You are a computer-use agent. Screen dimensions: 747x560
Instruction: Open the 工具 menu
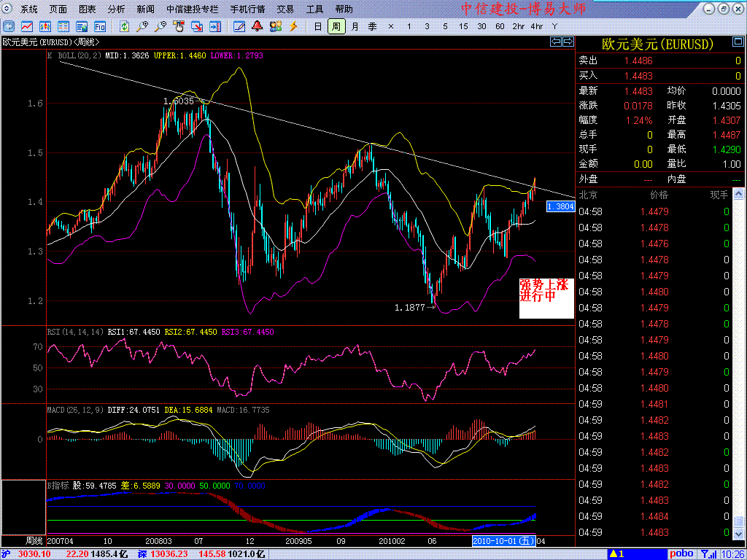pos(314,9)
